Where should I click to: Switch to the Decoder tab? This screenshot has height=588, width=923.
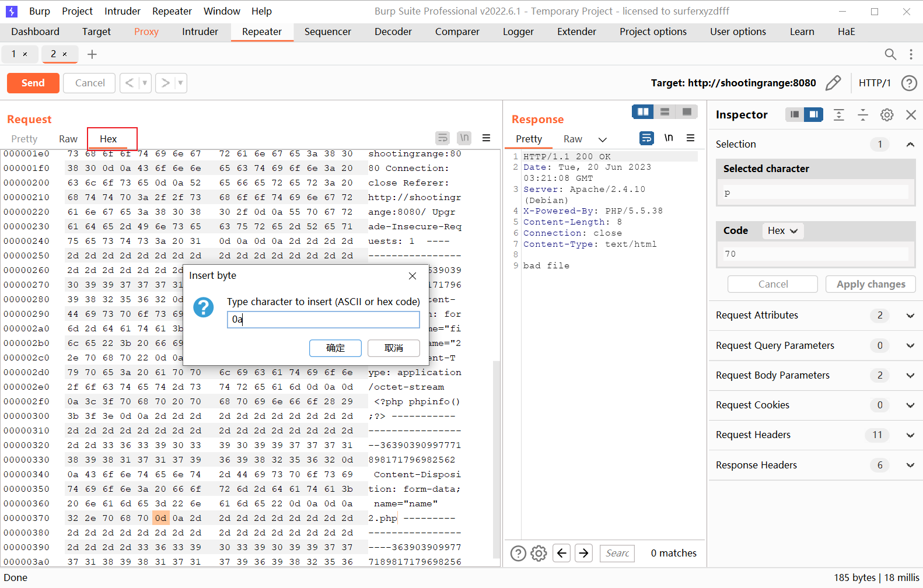393,32
